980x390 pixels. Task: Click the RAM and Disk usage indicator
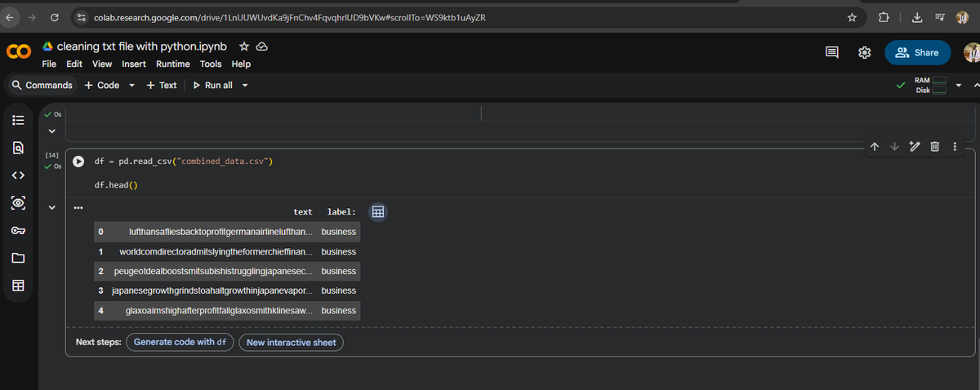tap(932, 84)
